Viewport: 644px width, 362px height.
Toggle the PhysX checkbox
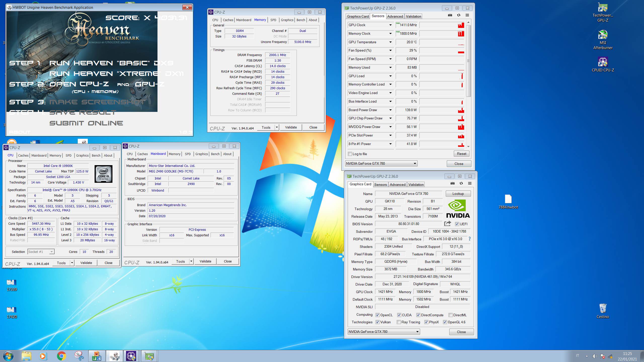426,322
